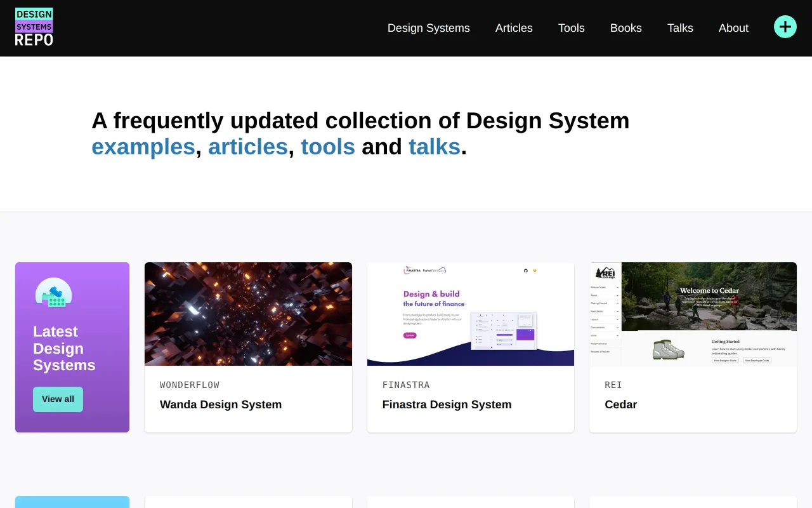Viewport: 812px width, 508px height.
Task: Click the Design Systems Repo logo
Action: [34, 27]
